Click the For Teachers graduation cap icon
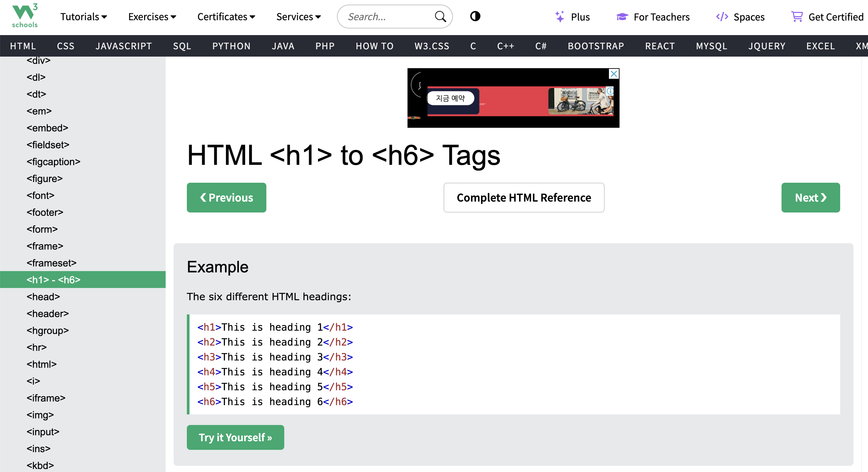Image resolution: width=868 pixels, height=472 pixels. [x=622, y=17]
